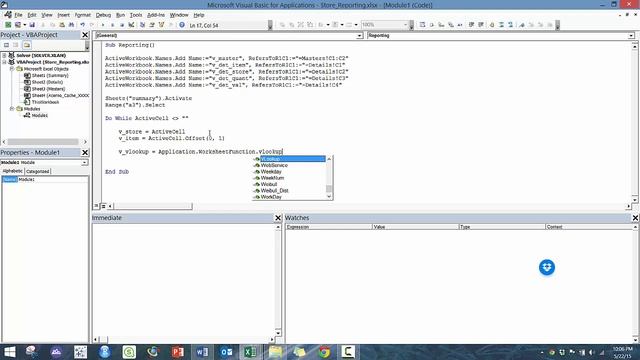Close the Watches window
The image size is (640, 360).
636,218
